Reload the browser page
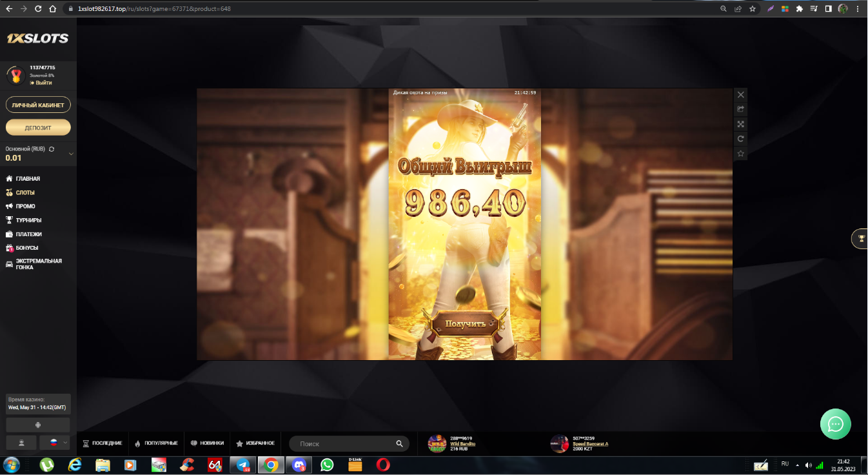The image size is (868, 475). click(38, 9)
